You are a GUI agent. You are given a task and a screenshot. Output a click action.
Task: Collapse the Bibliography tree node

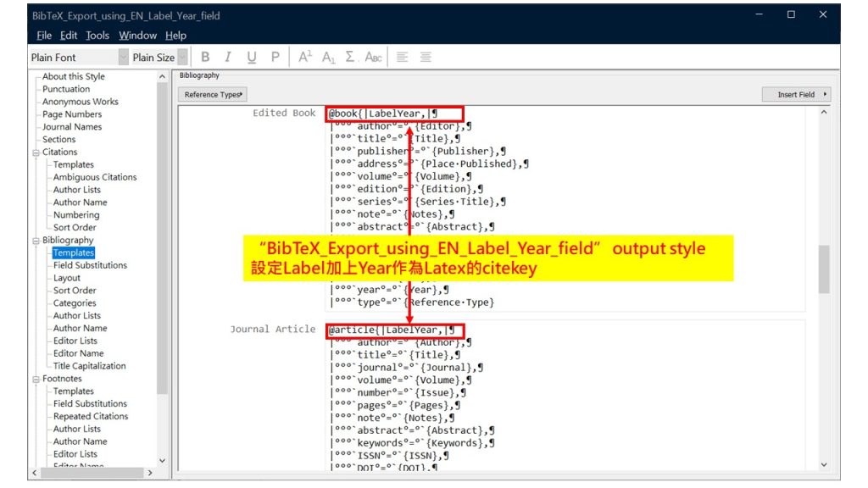pyautogui.click(x=36, y=241)
